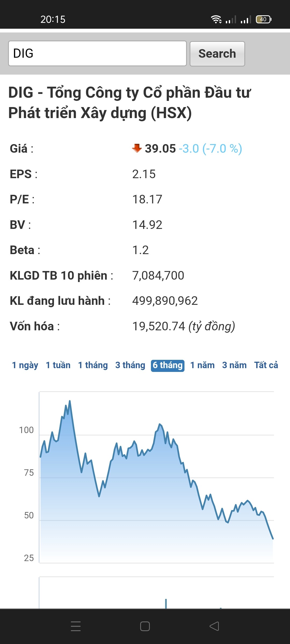View the '3 năm' price history
The width and height of the screenshot is (290, 644).
(x=234, y=365)
